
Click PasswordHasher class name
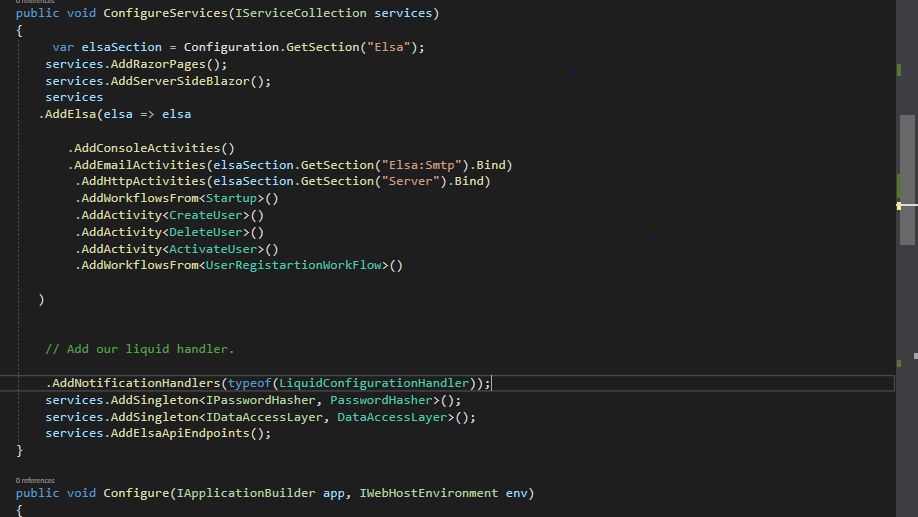click(381, 400)
